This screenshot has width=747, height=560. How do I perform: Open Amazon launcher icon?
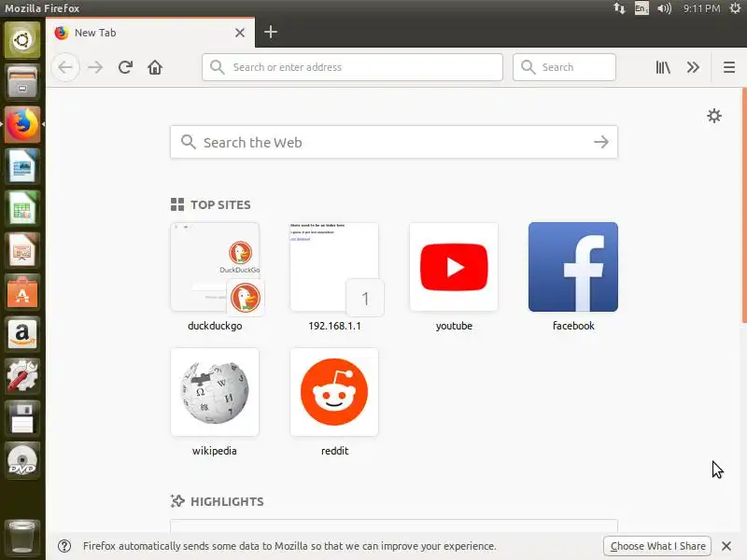click(x=22, y=334)
